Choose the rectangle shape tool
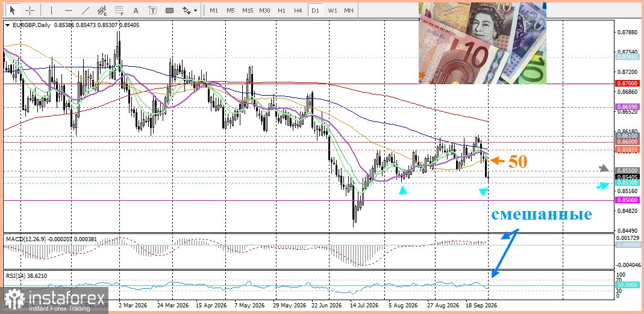644x314 pixels. (170, 10)
